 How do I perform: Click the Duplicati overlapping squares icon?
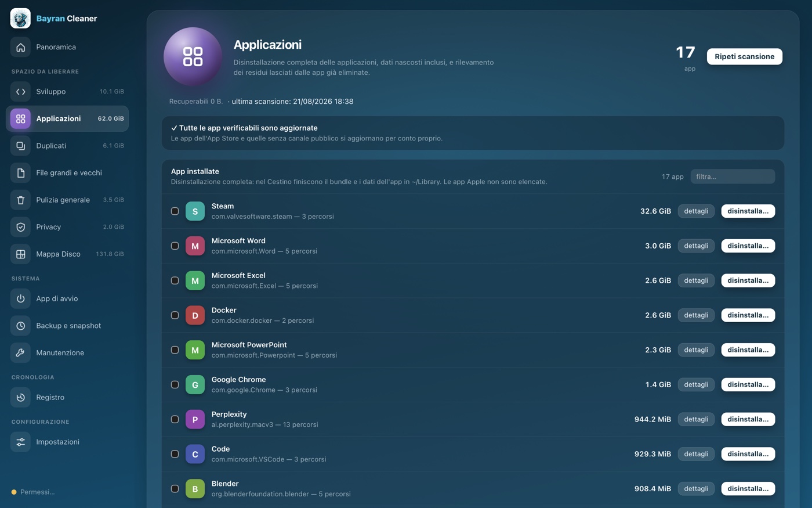pyautogui.click(x=20, y=146)
